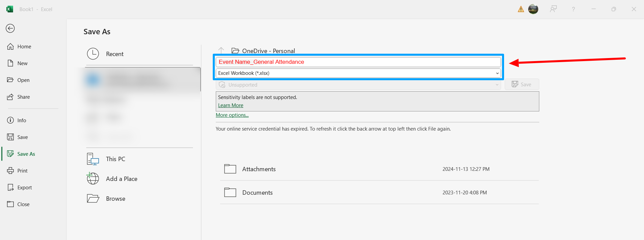Select the This PC location

point(115,159)
